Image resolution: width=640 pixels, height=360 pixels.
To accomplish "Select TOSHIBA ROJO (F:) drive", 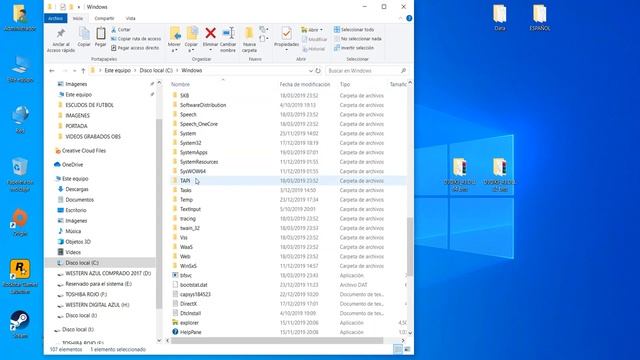I will coord(86,294).
